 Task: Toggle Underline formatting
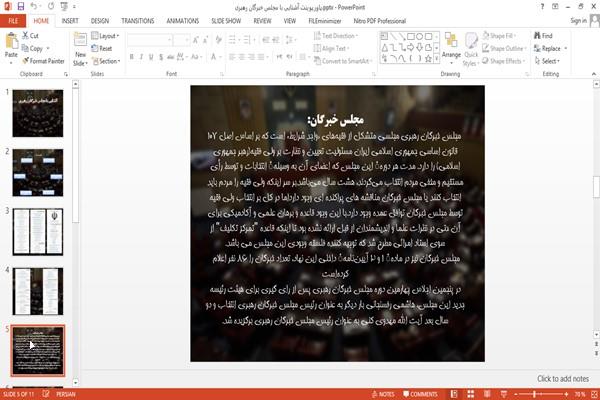tap(151, 57)
